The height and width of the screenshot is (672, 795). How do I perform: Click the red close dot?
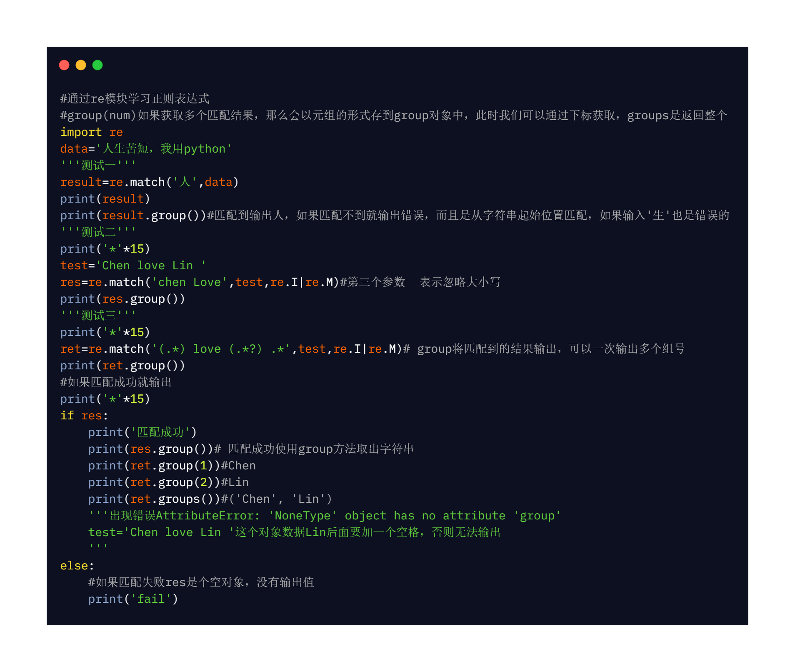click(x=64, y=65)
